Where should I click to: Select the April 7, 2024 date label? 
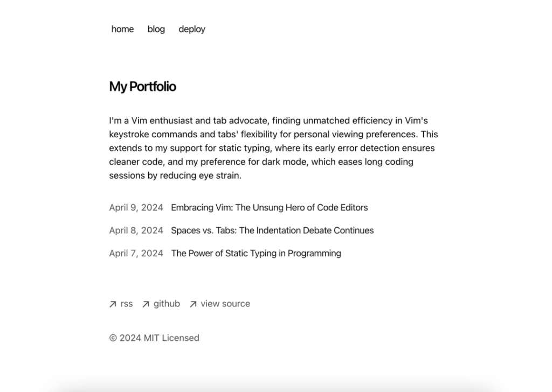pos(136,253)
